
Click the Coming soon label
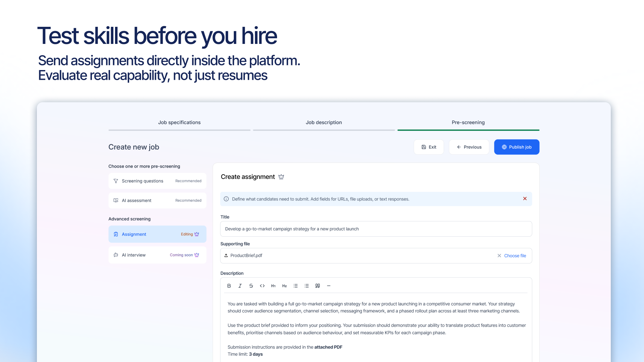(181, 255)
